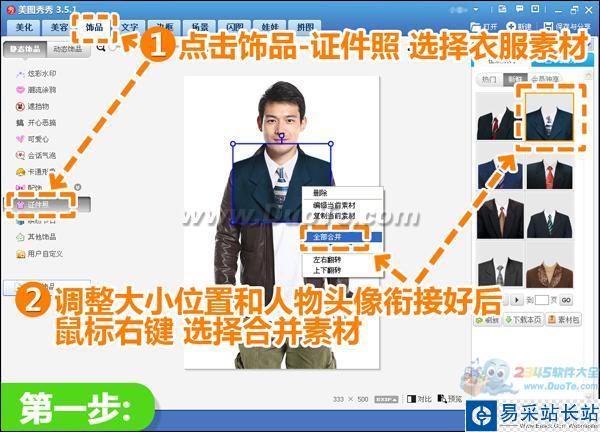Go to the next page of materials
The image size is (600, 432).
tap(517, 300)
